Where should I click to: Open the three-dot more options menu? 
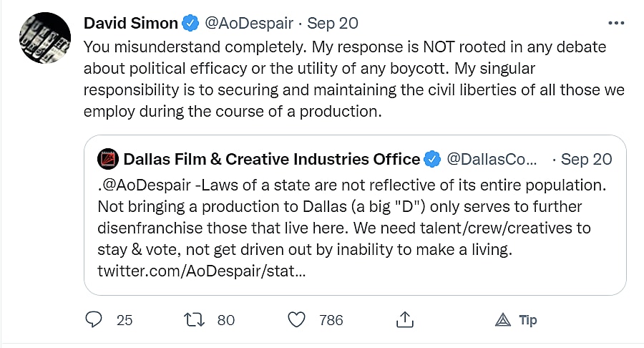[615, 23]
